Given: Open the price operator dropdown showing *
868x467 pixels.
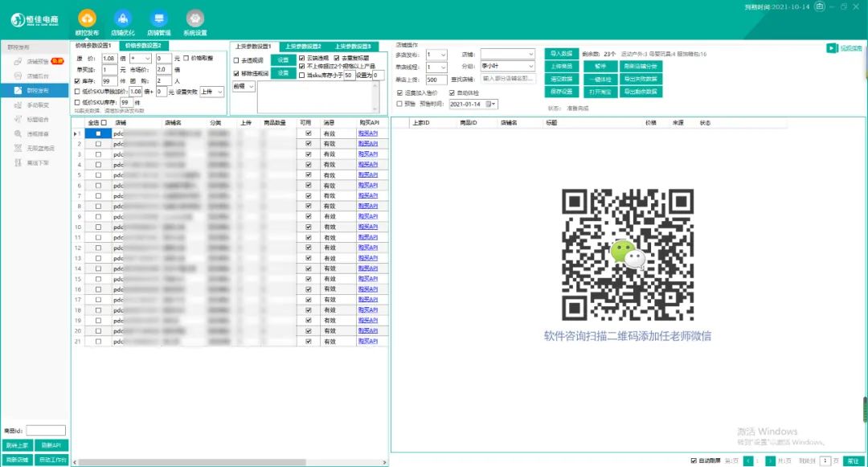Looking at the screenshot, I should [141, 58].
